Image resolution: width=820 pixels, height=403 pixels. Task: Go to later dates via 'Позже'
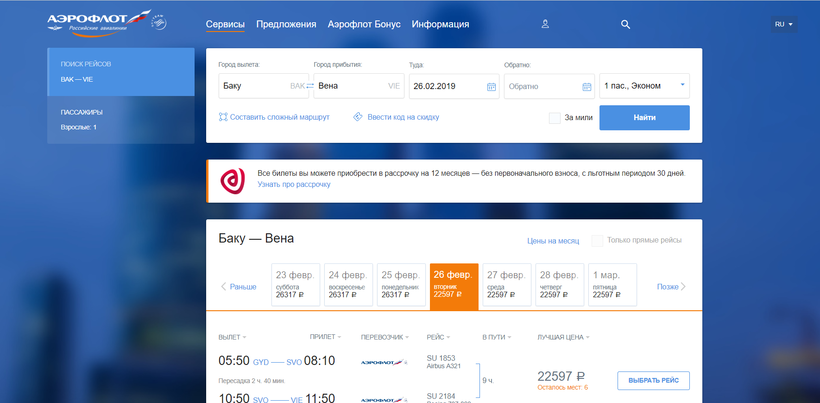coord(671,286)
